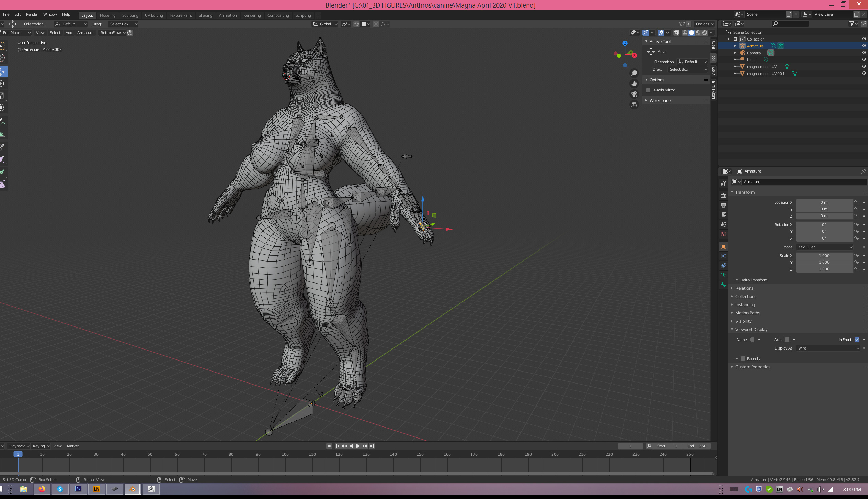The image size is (868, 499).
Task: Open the World properties tab
Action: click(723, 234)
